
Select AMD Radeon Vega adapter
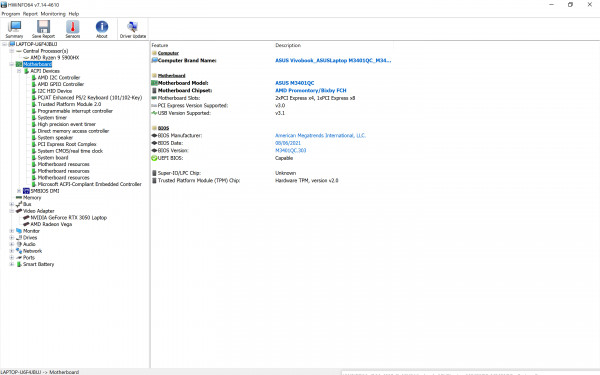click(51, 224)
